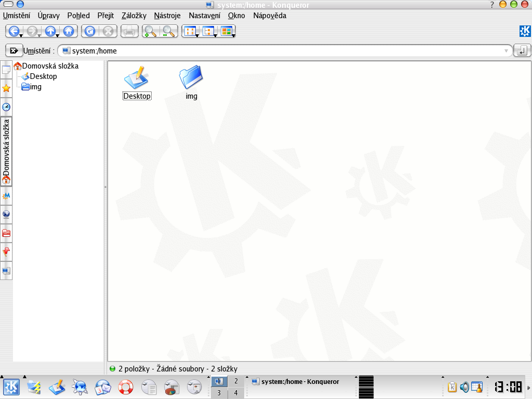This screenshot has width=532, height=399.
Task: Open the Tree View options dropdown arrow
Action: [216, 36]
